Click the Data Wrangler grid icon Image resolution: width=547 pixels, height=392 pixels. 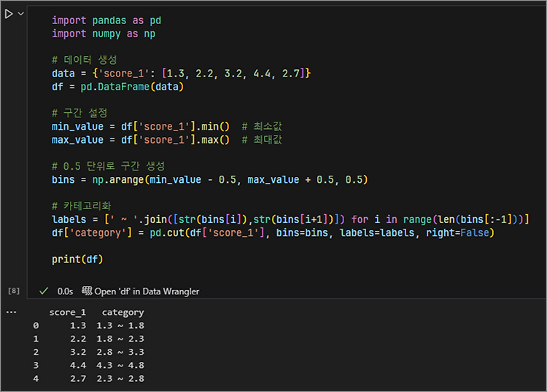[87, 291]
